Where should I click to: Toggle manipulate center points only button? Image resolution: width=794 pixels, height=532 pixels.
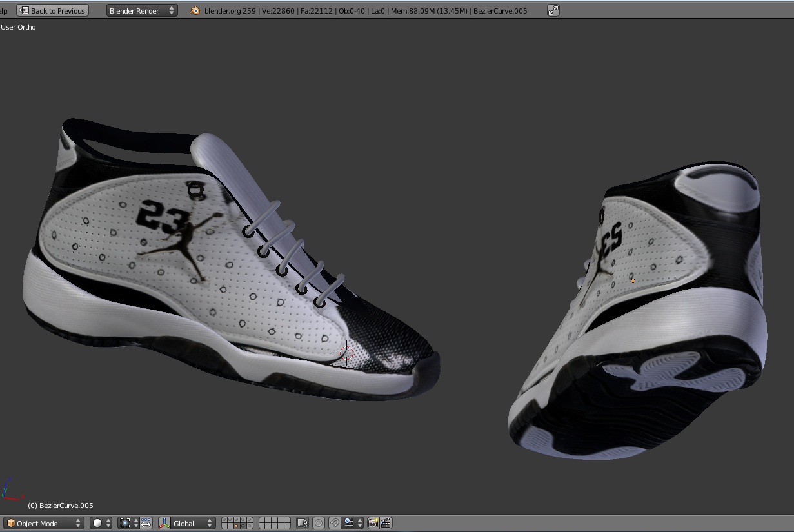click(x=146, y=523)
